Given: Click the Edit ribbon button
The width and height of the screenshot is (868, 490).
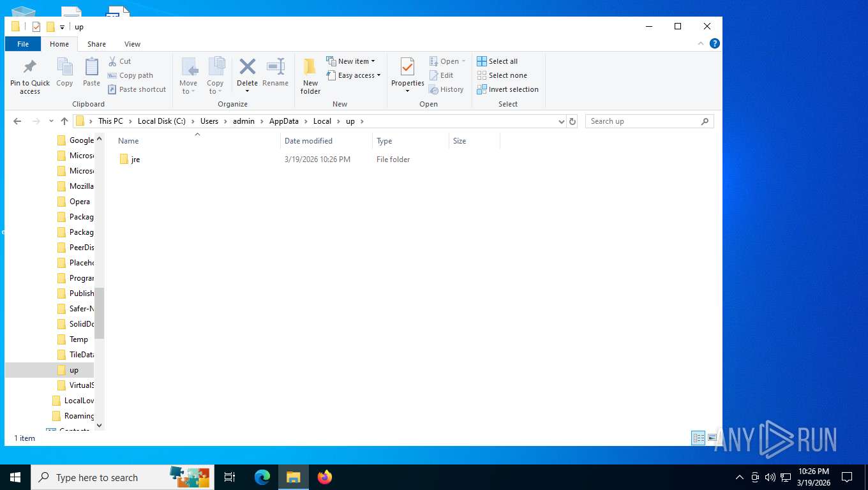Looking at the screenshot, I should pyautogui.click(x=441, y=75).
